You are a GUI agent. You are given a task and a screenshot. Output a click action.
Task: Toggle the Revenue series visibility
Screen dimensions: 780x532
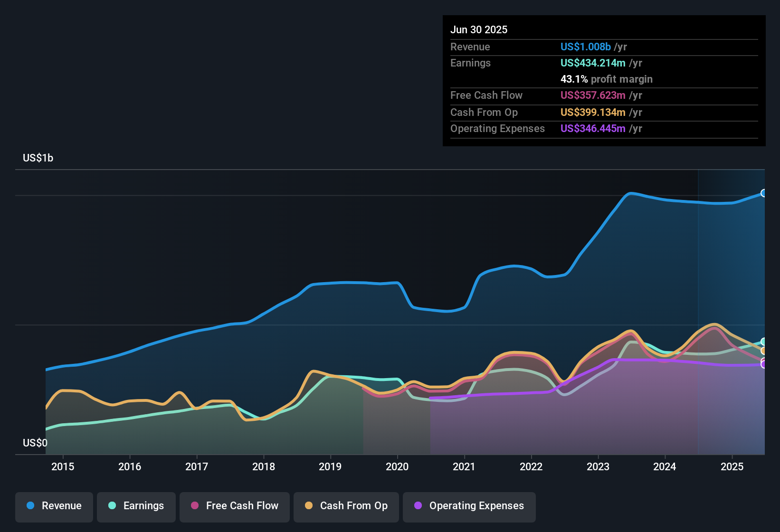pos(54,506)
